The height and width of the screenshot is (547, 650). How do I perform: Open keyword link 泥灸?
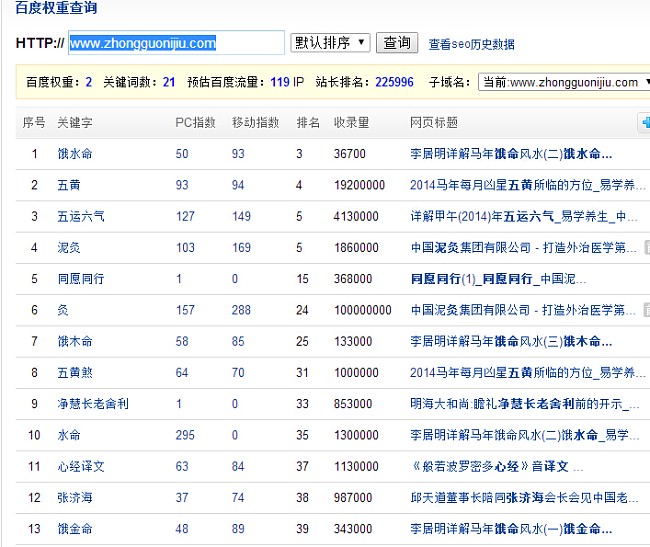point(69,247)
